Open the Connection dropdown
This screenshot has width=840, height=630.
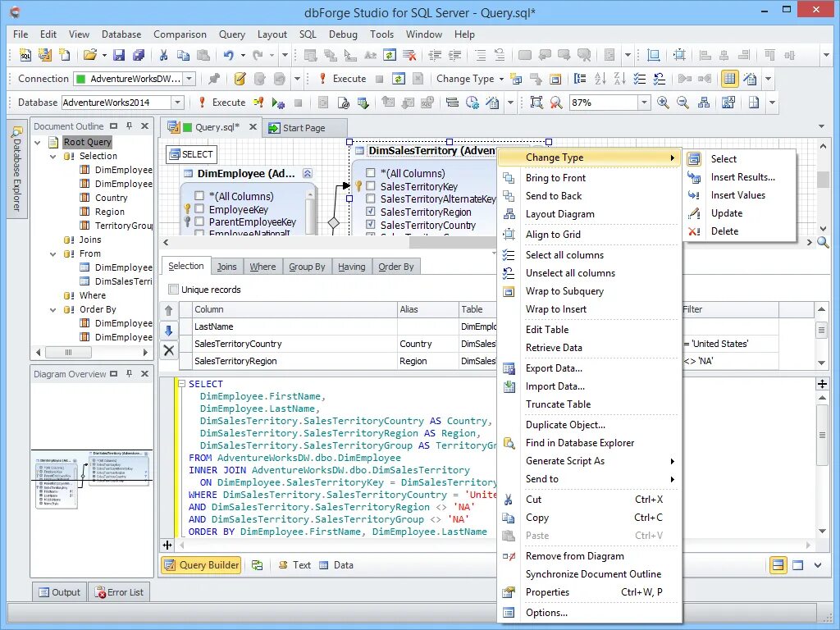coord(189,79)
